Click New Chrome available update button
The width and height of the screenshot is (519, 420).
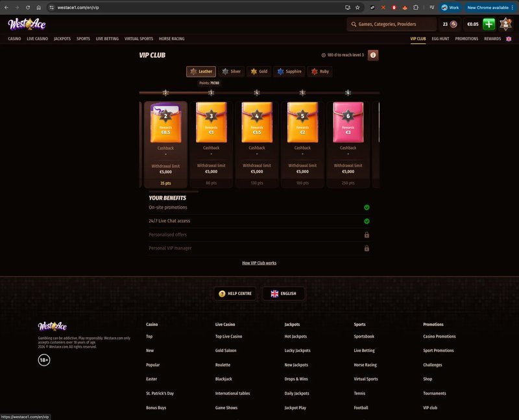tap(490, 7)
